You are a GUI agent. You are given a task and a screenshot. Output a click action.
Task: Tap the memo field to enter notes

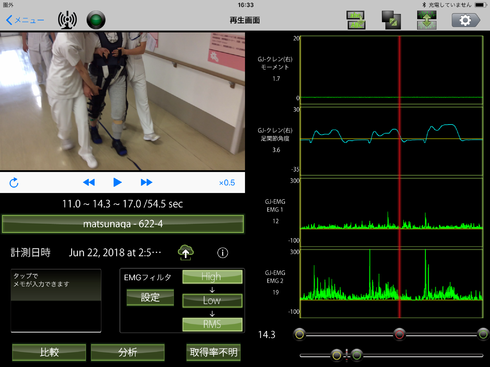click(56, 300)
